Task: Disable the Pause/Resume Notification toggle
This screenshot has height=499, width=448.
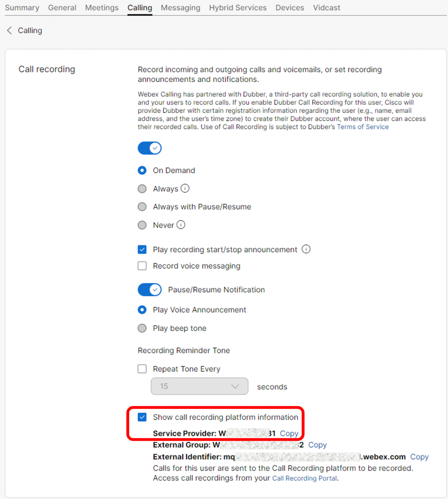Action: coord(150,290)
